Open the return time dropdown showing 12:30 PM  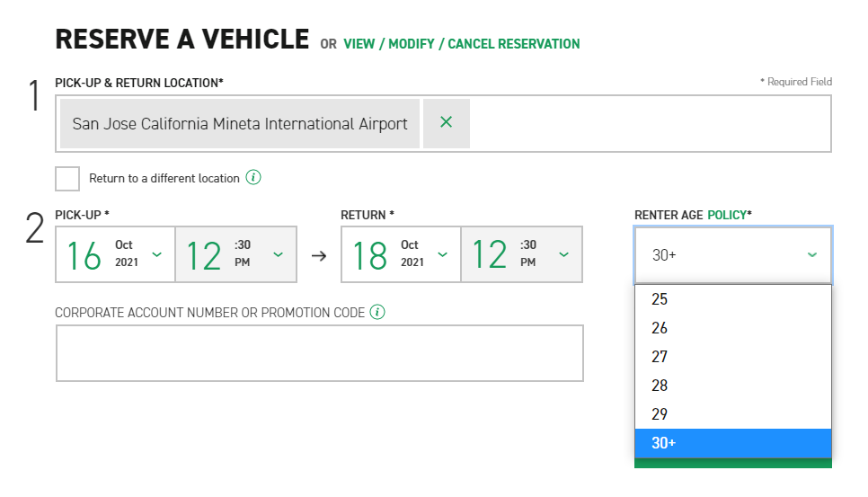coord(521,254)
